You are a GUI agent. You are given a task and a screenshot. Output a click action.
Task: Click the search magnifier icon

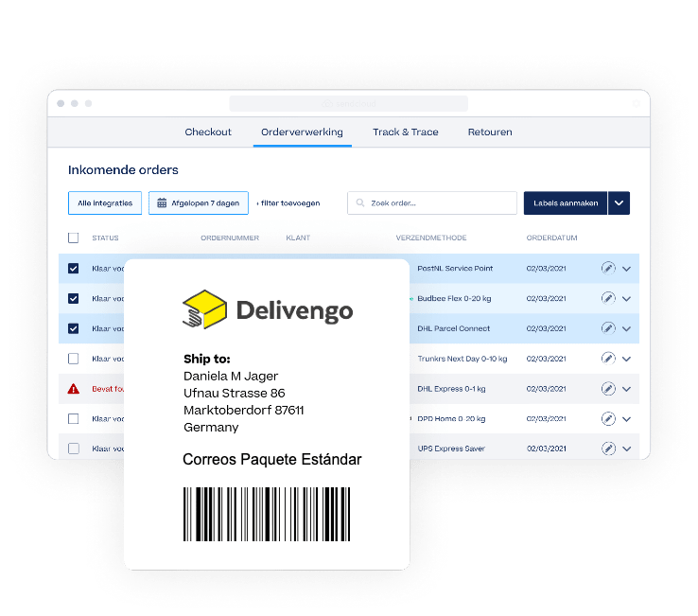[360, 203]
